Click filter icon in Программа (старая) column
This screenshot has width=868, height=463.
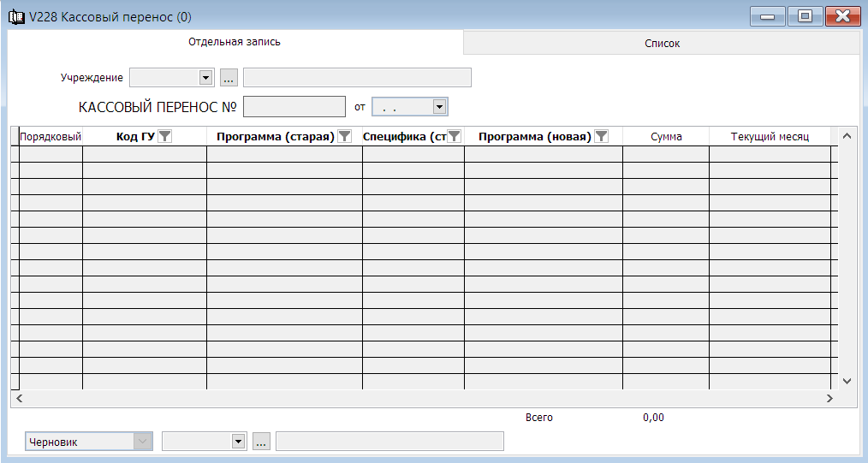344,136
